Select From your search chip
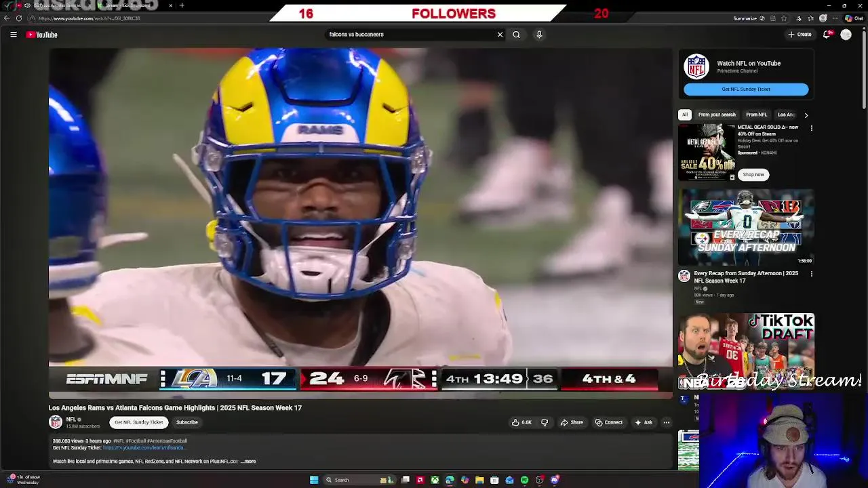Screen dimensions: 868x488 click(717, 115)
